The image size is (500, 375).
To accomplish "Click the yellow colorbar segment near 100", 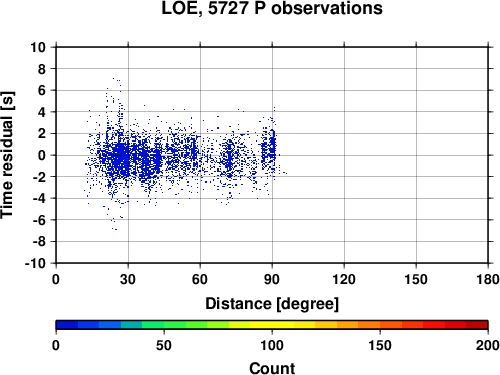I will click(272, 324).
